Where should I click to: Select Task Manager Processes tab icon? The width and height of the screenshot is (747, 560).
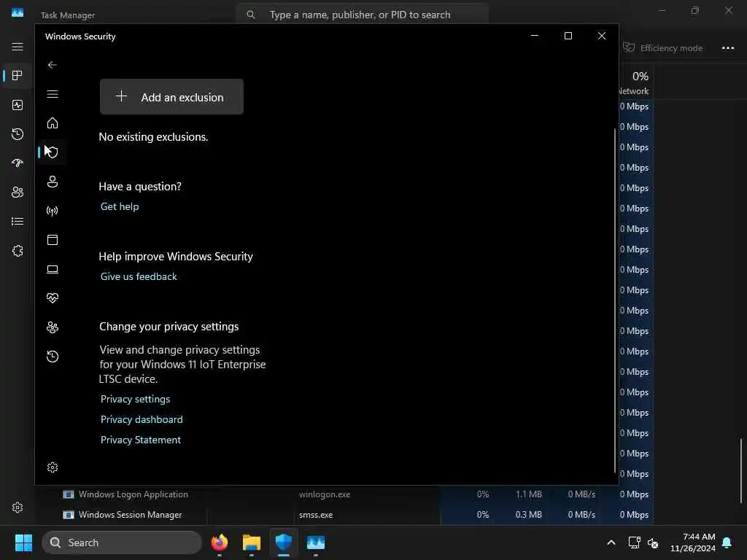(18, 76)
